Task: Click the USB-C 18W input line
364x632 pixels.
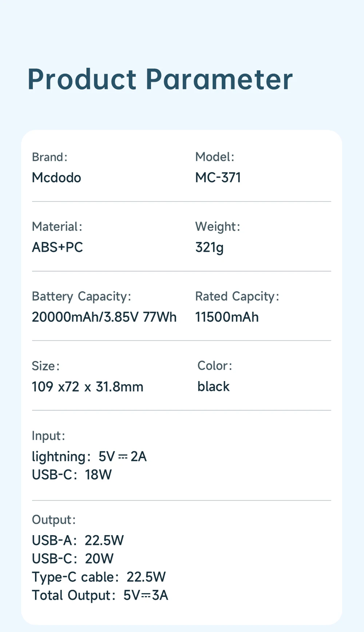Action: (x=72, y=475)
